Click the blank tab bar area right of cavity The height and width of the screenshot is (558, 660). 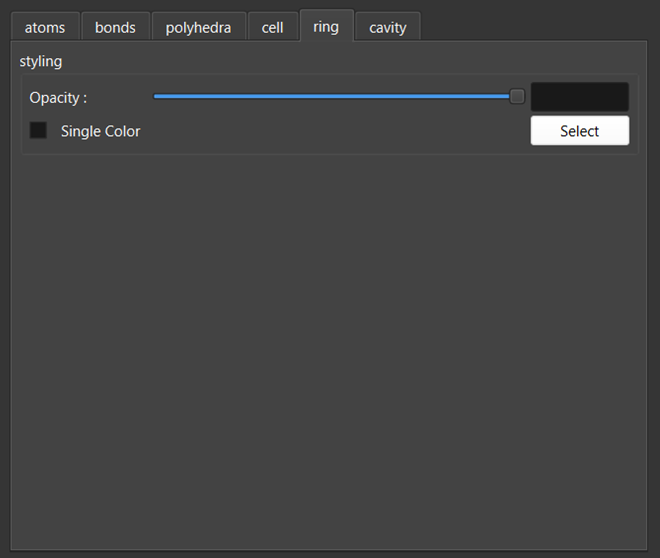click(x=540, y=26)
